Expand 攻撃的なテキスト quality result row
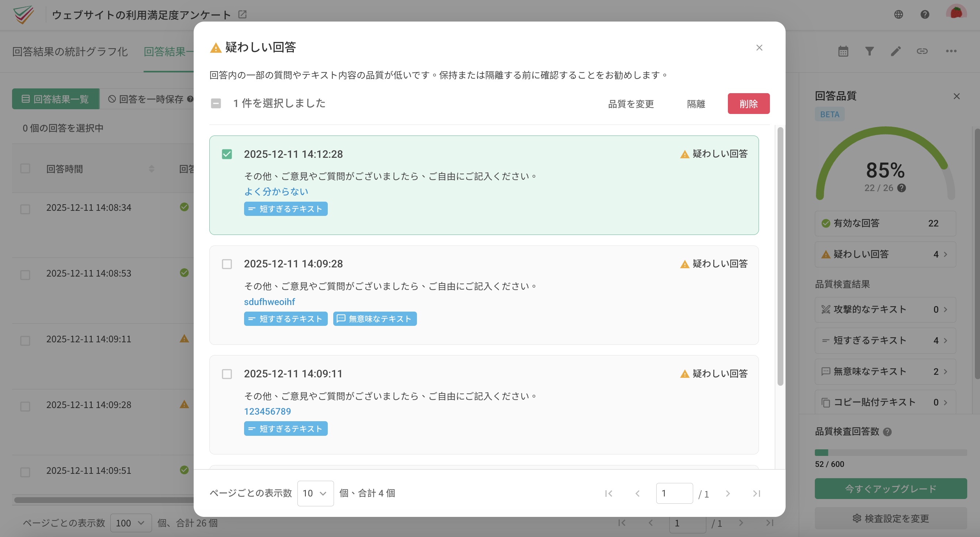 pyautogui.click(x=885, y=309)
